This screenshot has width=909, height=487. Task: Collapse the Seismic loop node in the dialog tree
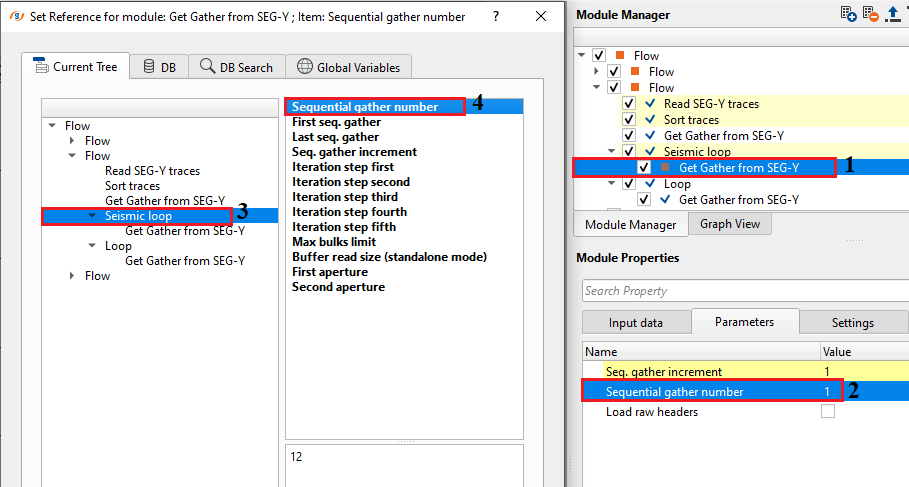[92, 216]
